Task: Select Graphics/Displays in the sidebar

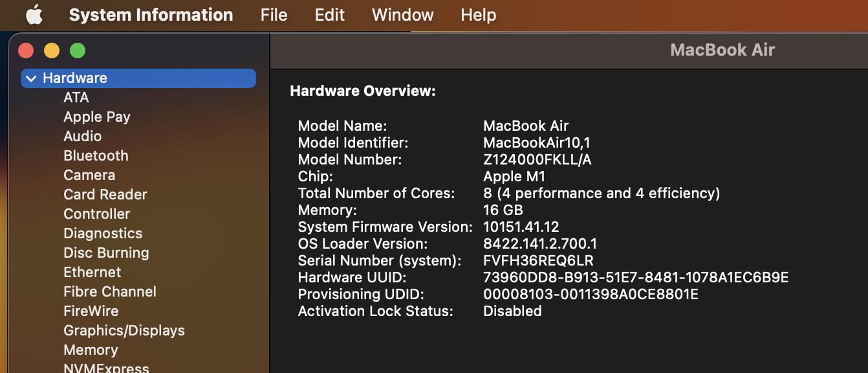Action: point(124,330)
